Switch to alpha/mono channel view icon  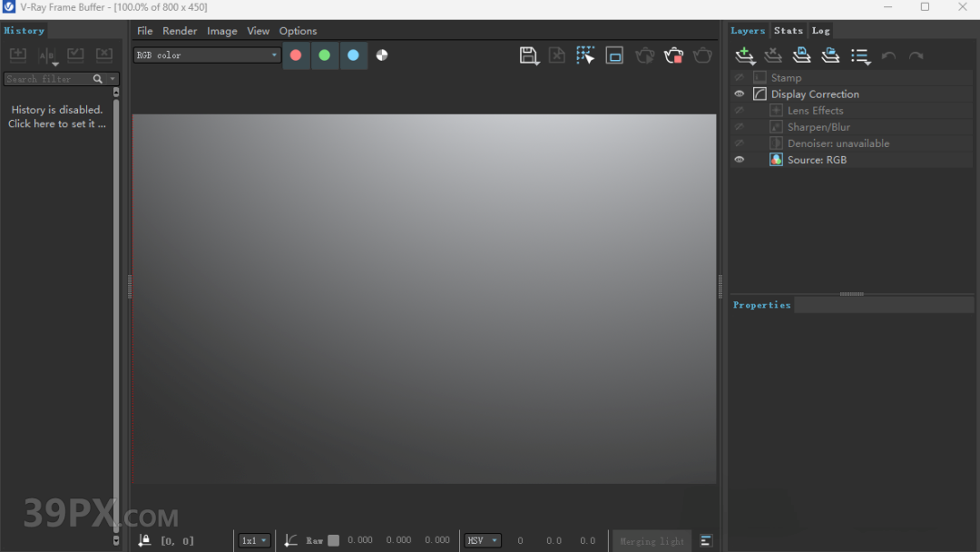(382, 55)
